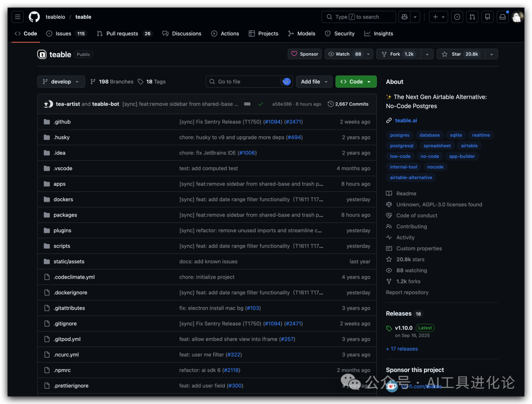Click the user profile avatar
The height and width of the screenshot is (404, 532).
517,17
